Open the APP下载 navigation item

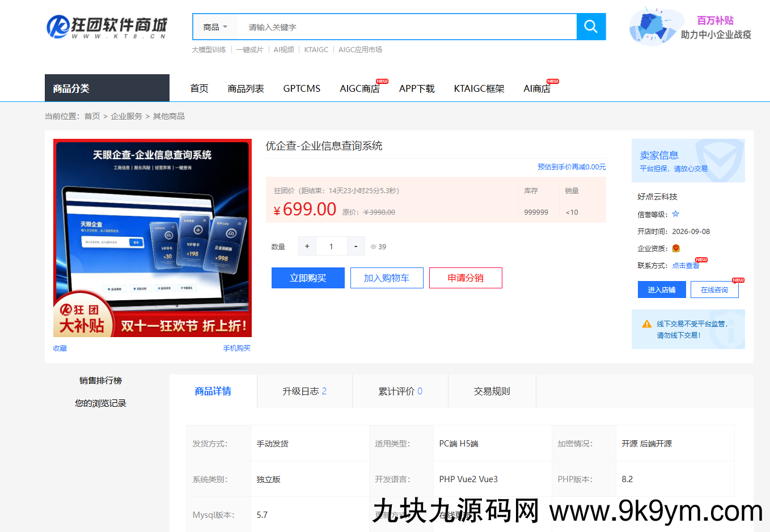[417, 88]
